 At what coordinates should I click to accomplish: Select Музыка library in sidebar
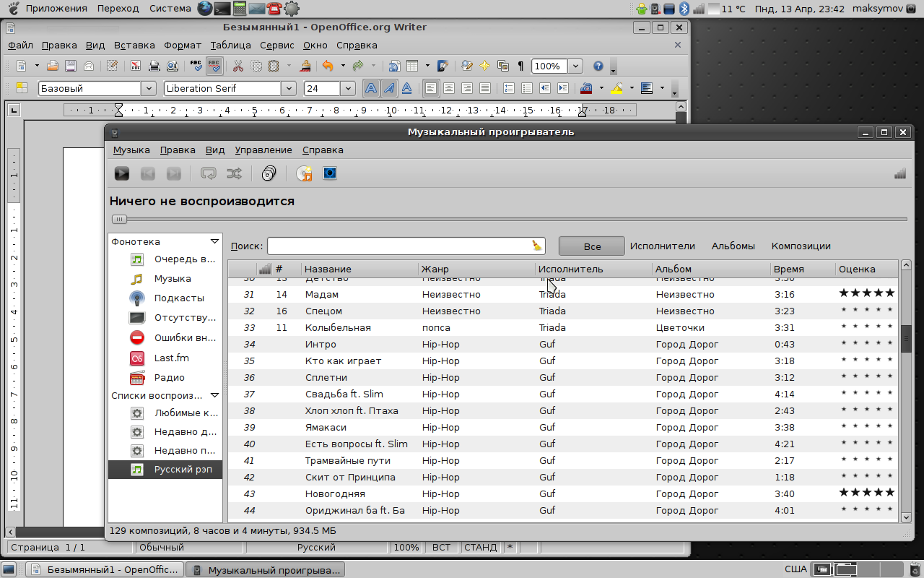click(x=165, y=279)
